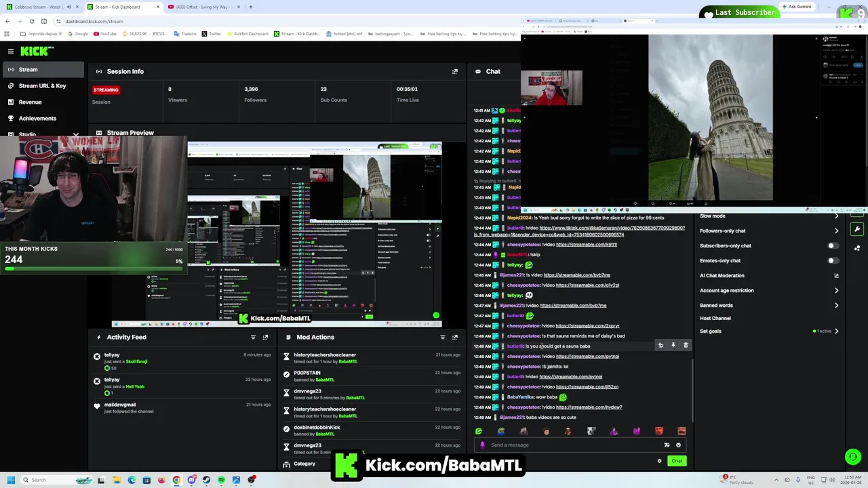Click the translate icon in message box
This screenshot has width=868, height=488.
tap(667, 445)
